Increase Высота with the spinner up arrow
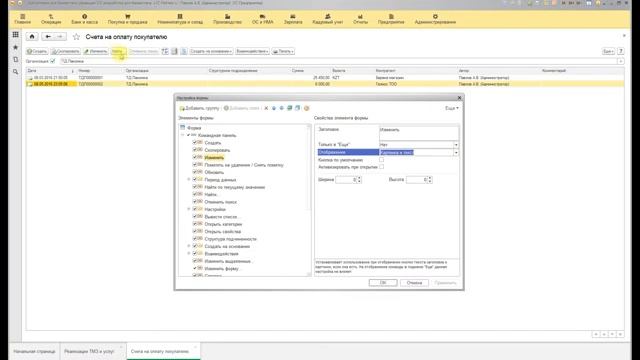Screen dimensions: 640x360 430,178
